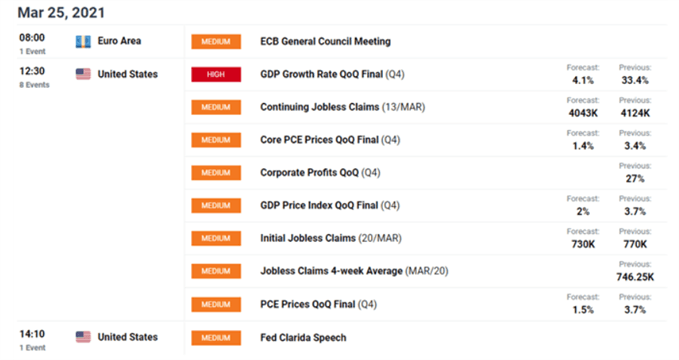The height and width of the screenshot is (360, 679).
Task: Expand the 08:00 group with 1 Event
Action: (32, 44)
